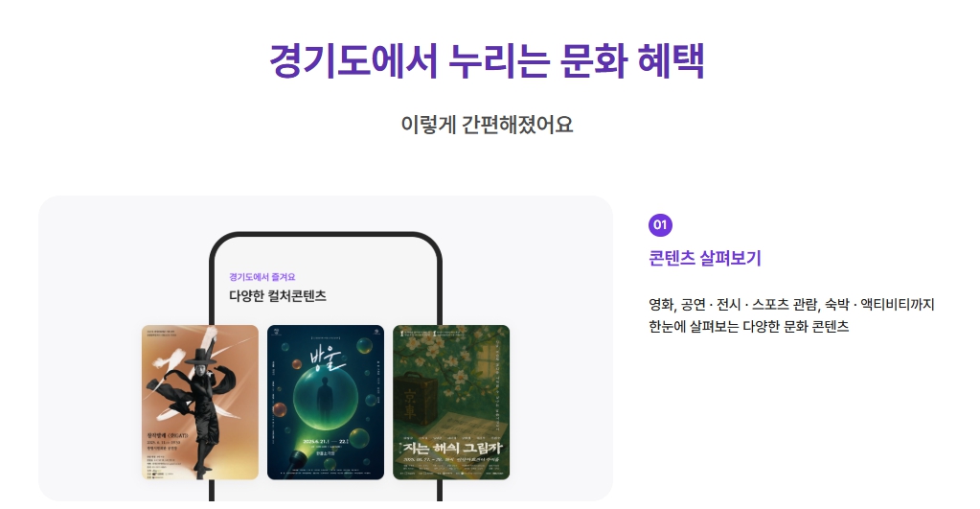
Task: Click the purple 경기도에서 즐겨요 label
Action: [262, 276]
